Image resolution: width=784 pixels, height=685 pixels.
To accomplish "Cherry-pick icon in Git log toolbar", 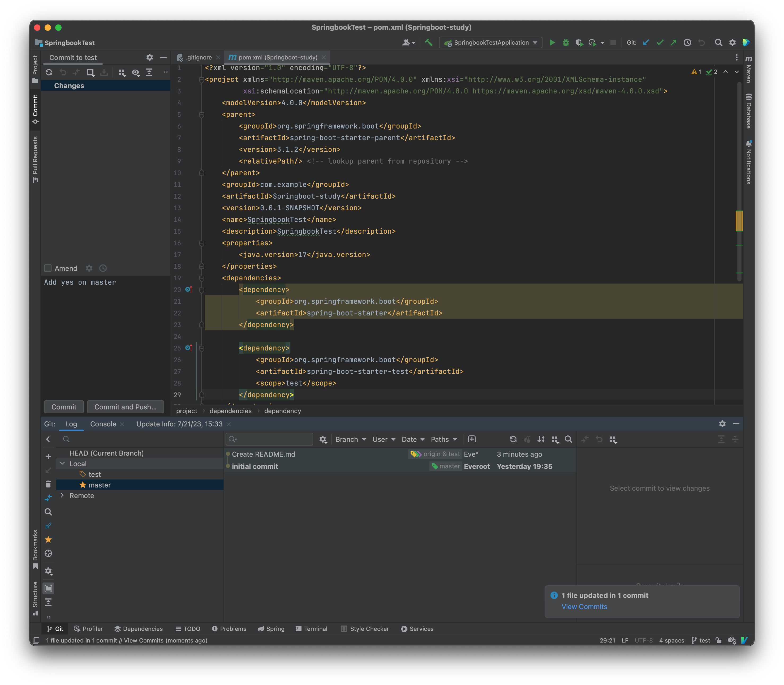I will coord(527,439).
